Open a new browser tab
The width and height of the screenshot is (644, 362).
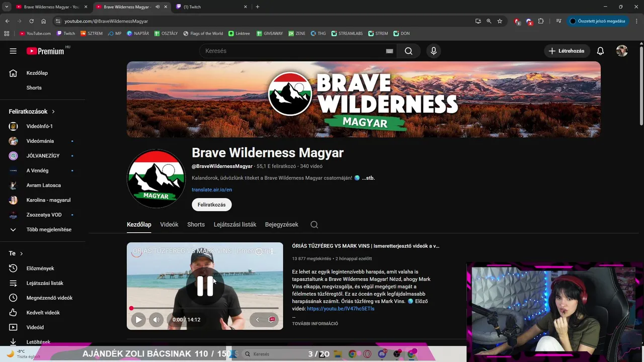258,7
